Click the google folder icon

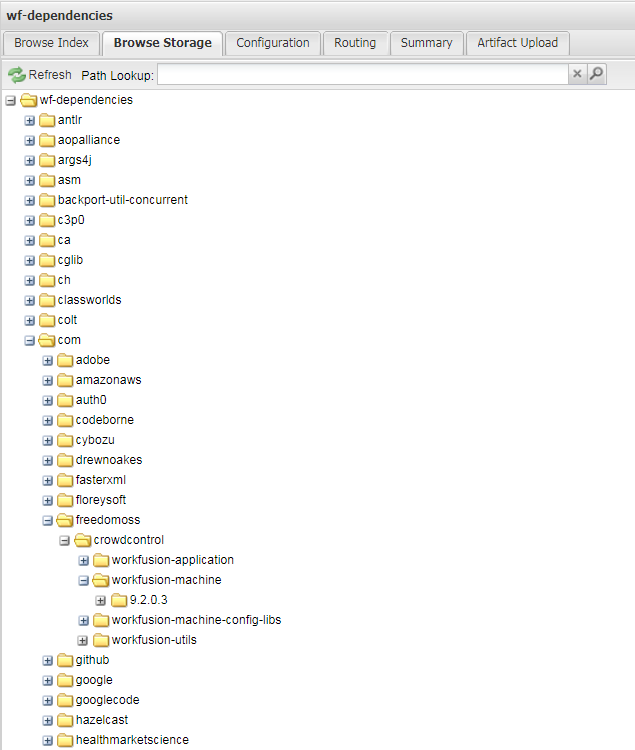pos(65,680)
